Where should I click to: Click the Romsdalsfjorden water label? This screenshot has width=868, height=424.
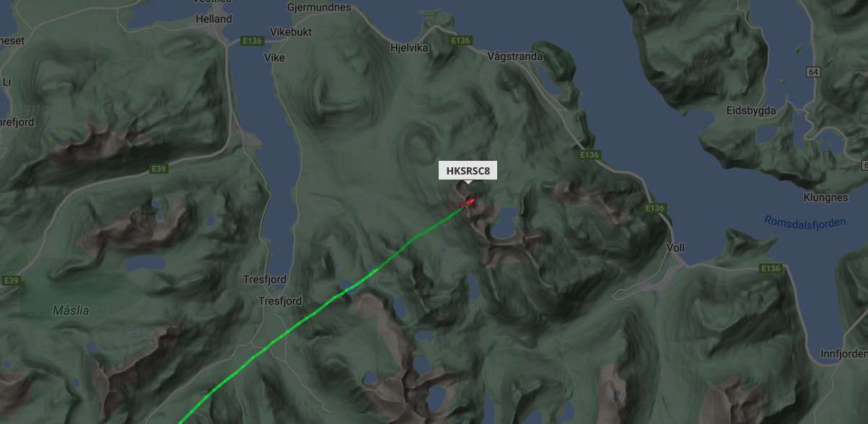point(805,222)
